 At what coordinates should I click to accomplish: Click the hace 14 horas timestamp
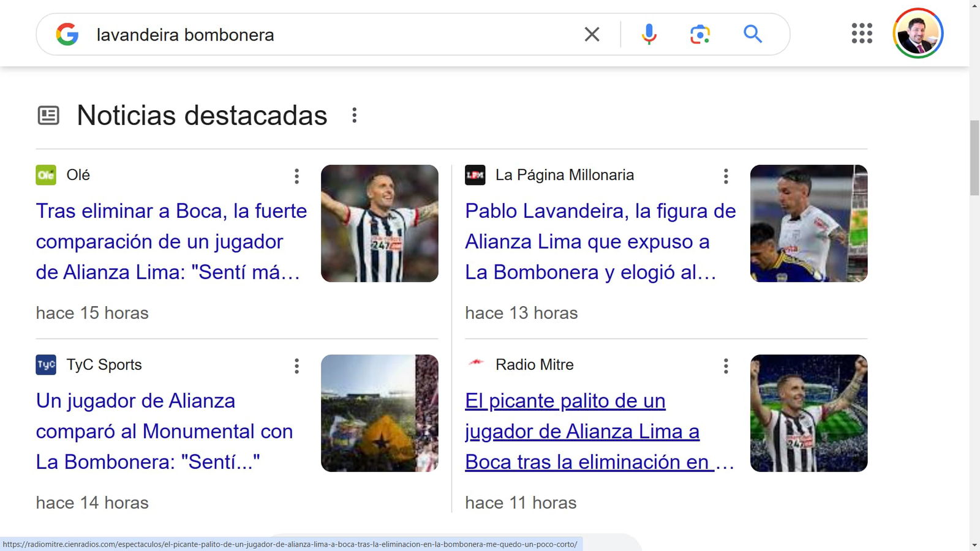click(92, 503)
